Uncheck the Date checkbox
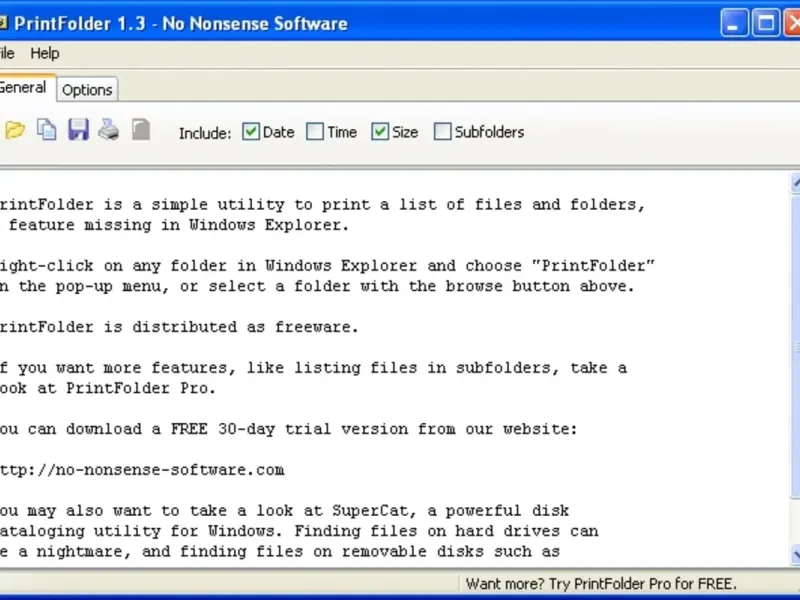The height and width of the screenshot is (600, 800). [x=251, y=132]
